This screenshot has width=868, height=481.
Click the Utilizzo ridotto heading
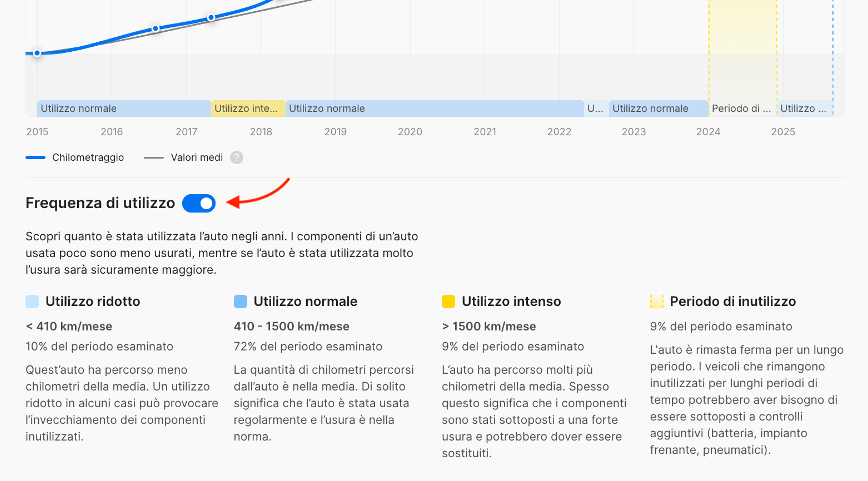click(x=93, y=301)
